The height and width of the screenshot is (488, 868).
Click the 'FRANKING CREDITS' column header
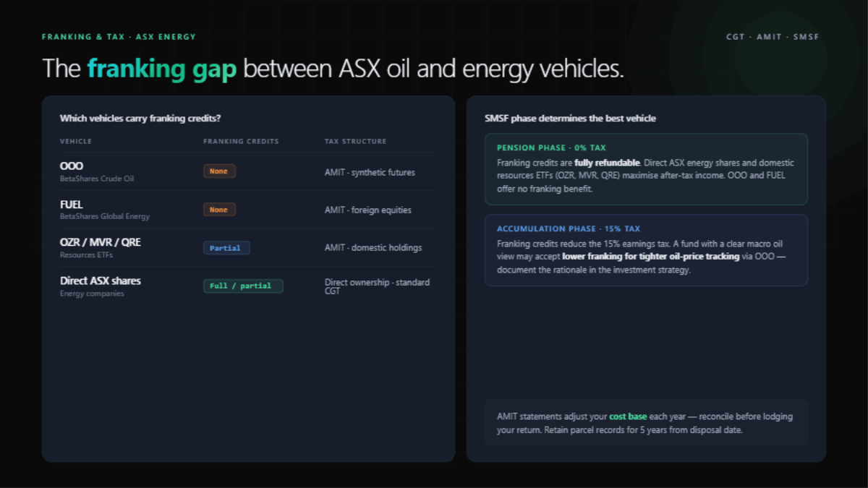241,142
